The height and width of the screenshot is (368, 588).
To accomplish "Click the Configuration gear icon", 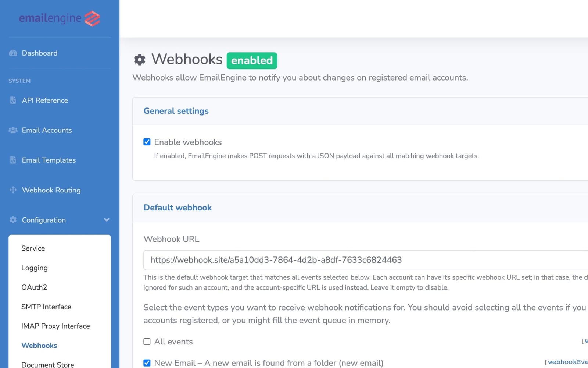I will 13,220.
